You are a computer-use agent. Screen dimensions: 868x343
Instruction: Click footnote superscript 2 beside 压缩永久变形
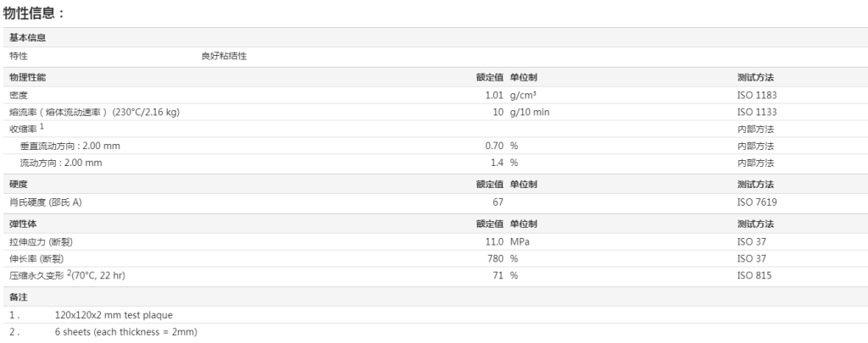coord(70,272)
